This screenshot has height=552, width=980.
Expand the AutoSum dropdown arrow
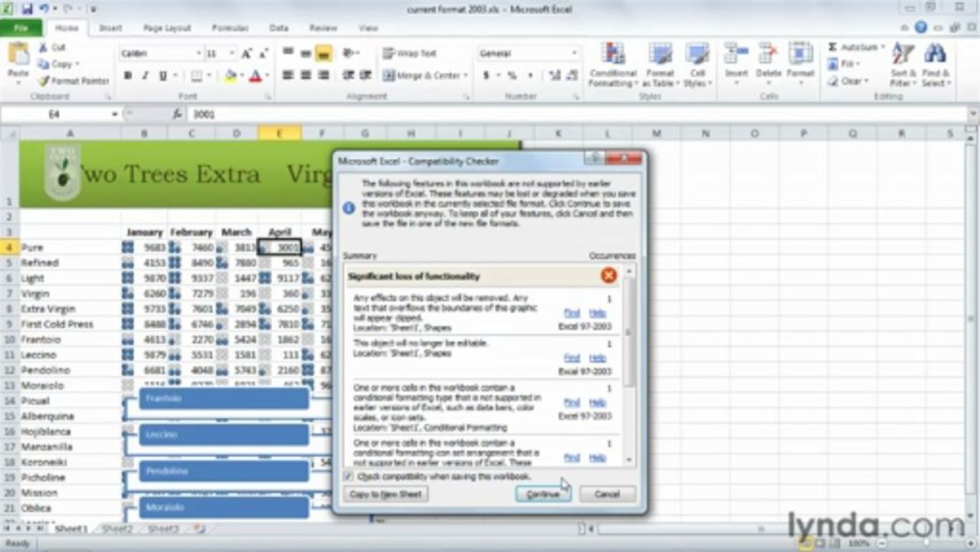click(x=882, y=48)
